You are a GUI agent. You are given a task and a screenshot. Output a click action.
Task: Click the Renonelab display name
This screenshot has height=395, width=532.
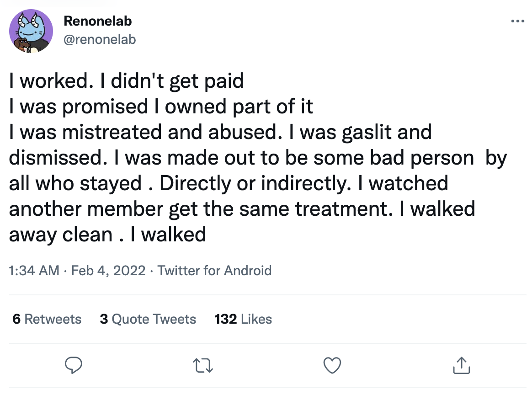coord(98,21)
